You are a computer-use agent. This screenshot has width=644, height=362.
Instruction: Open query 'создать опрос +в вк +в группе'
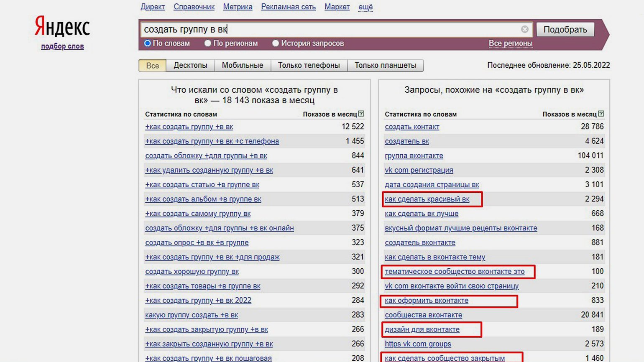[x=197, y=242]
